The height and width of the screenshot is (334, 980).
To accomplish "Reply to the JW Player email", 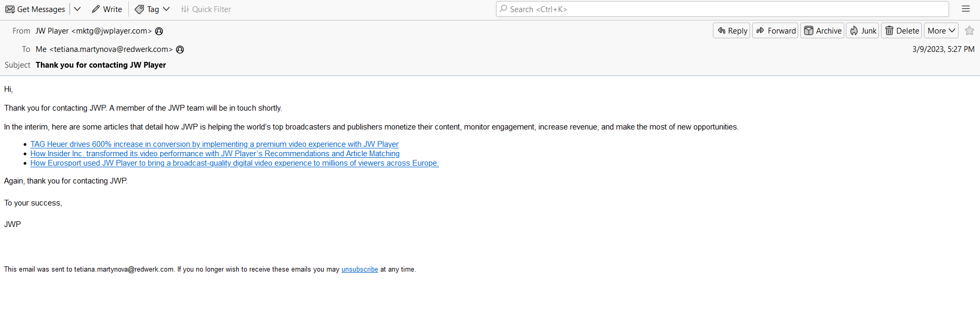I will click(732, 31).
